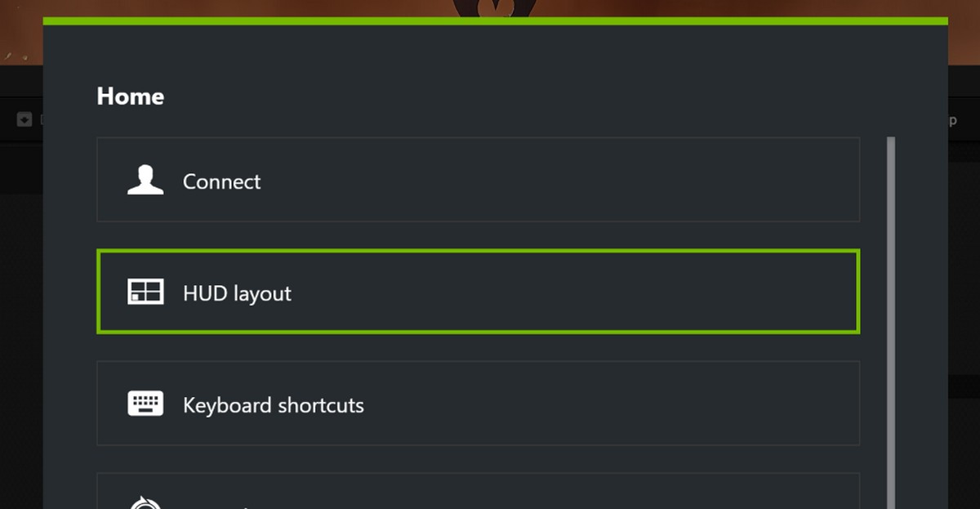Click the cut-off letter behind the panel's right edge
This screenshot has width=980, height=509.
pyautogui.click(x=952, y=121)
